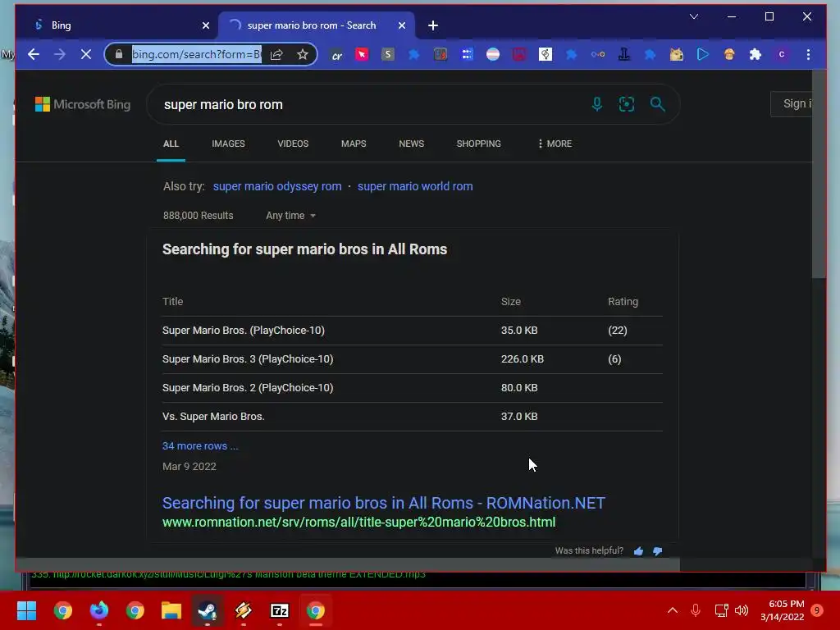Open a new browser tab
The width and height of the screenshot is (840, 630).
coord(433,25)
